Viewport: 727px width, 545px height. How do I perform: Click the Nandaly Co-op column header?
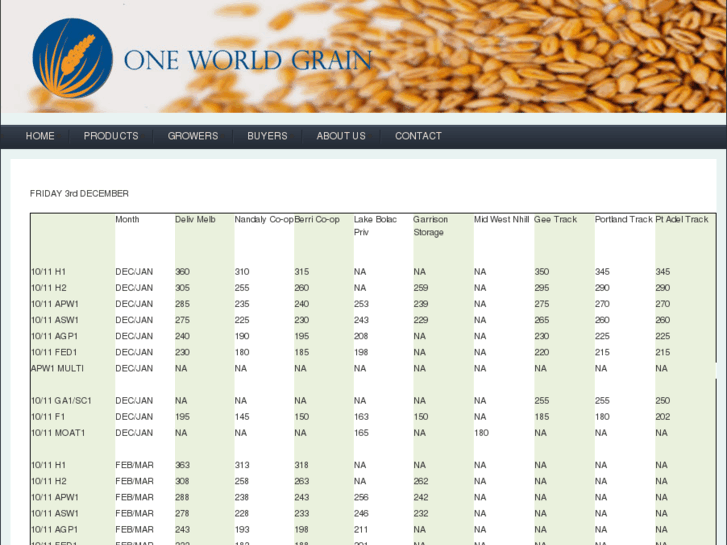tap(264, 219)
